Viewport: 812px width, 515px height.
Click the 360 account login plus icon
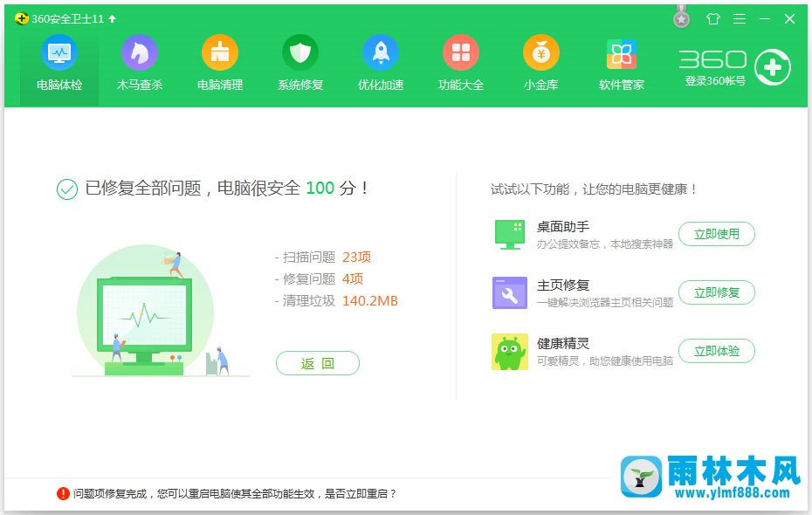(772, 67)
